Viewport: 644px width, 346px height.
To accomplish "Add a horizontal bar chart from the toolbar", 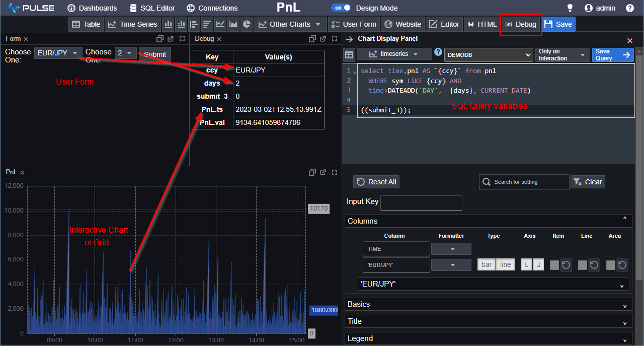I will point(194,24).
